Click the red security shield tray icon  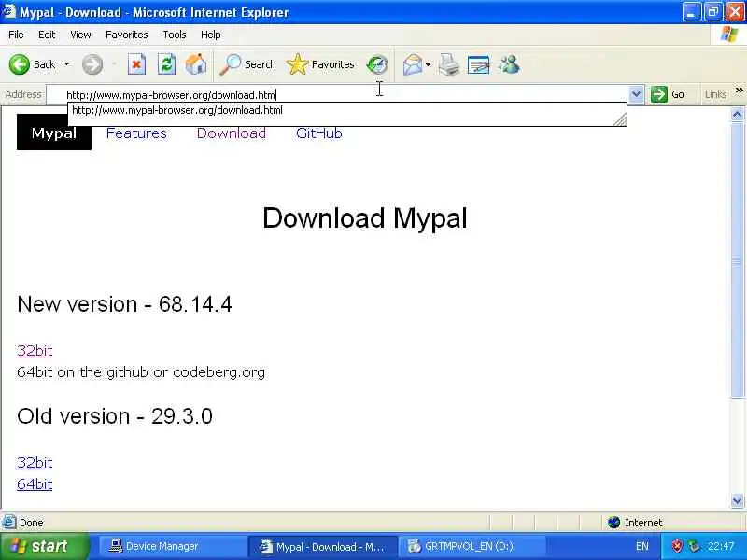click(x=676, y=546)
